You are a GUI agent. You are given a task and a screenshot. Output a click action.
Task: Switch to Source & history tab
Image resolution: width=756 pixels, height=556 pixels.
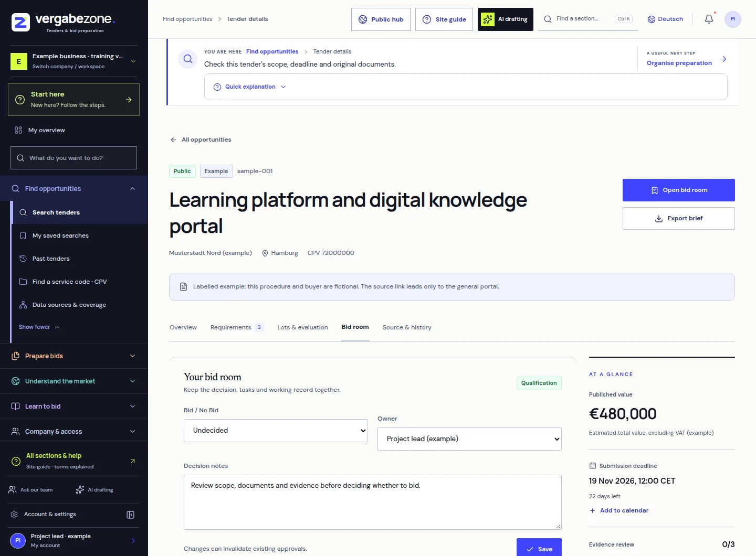click(x=407, y=327)
